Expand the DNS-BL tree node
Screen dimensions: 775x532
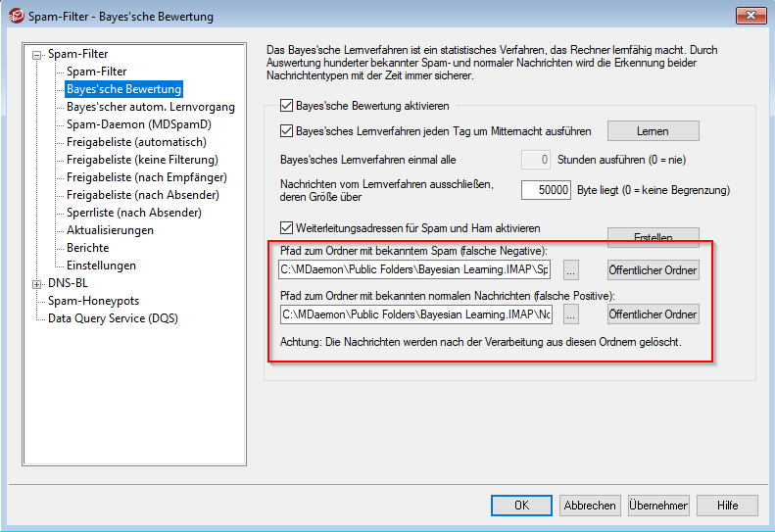pyautogui.click(x=37, y=284)
